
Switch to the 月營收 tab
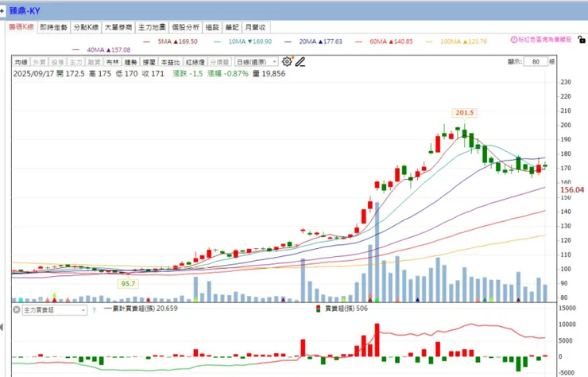(x=255, y=27)
